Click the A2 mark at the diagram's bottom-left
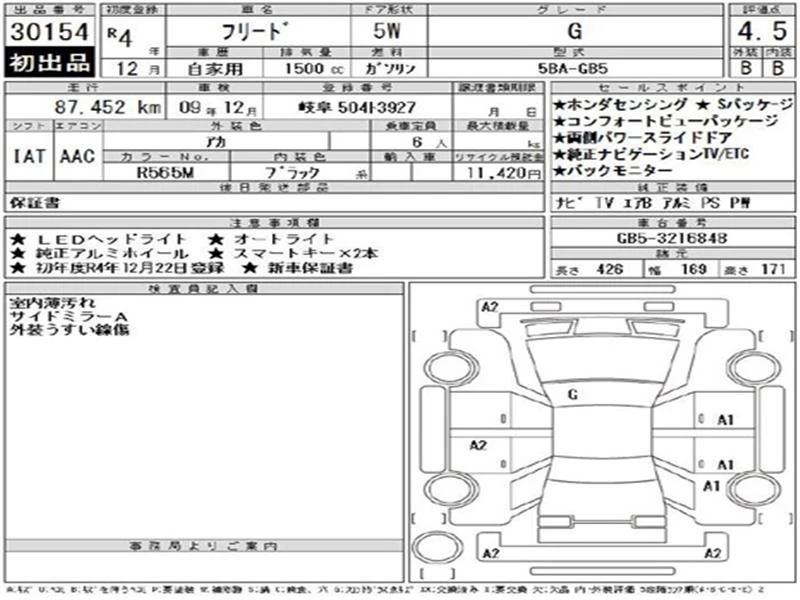The height and width of the screenshot is (600, 800). click(x=490, y=553)
